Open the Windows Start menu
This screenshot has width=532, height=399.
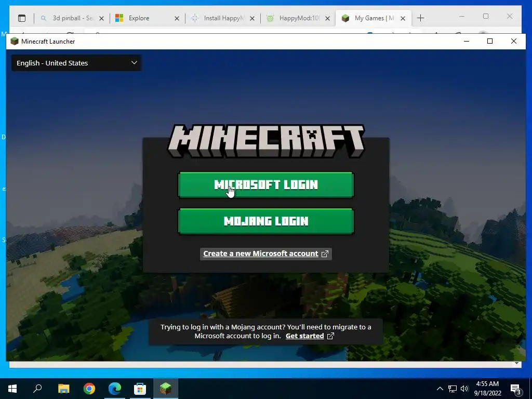point(12,389)
